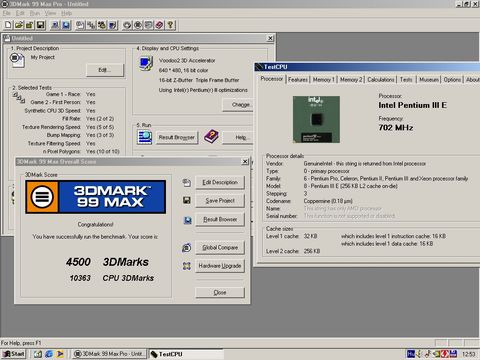Switch to the Processor tab in TestCPU
This screenshot has height=360, width=480.
click(x=272, y=79)
